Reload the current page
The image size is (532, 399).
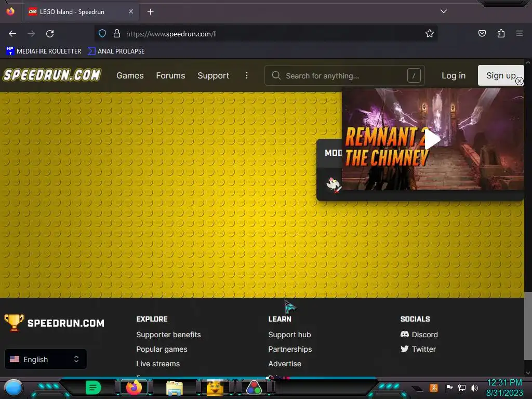click(x=50, y=34)
